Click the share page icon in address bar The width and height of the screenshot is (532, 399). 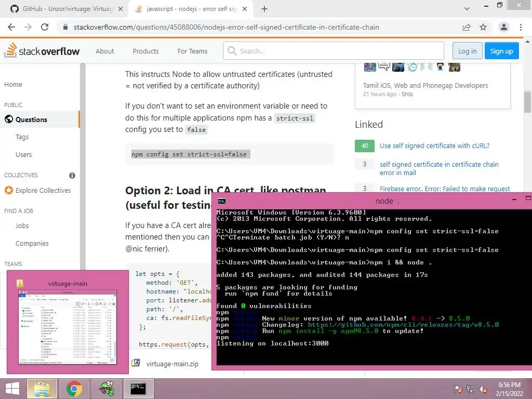coord(467,27)
